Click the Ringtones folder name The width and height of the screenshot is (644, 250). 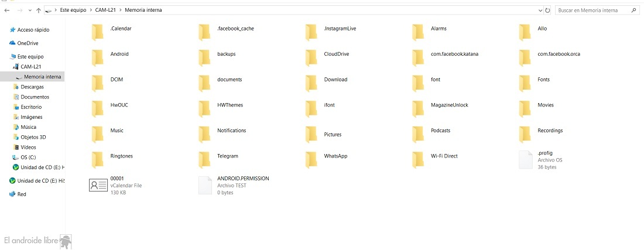122,156
